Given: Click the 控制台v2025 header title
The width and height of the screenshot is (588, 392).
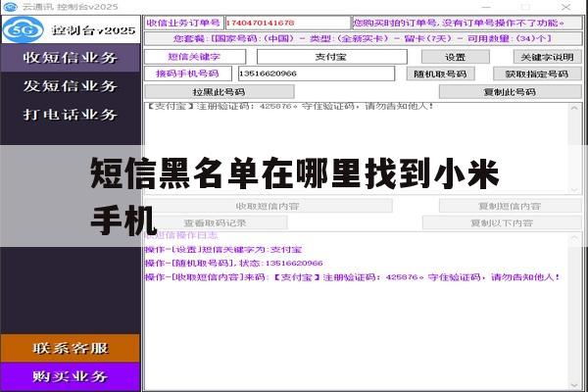Looking at the screenshot, I should click(x=94, y=30).
